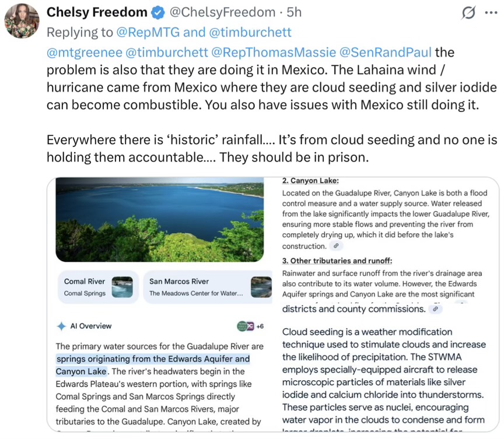Open the three-dot more options menu
The image size is (504, 439).
(x=491, y=13)
